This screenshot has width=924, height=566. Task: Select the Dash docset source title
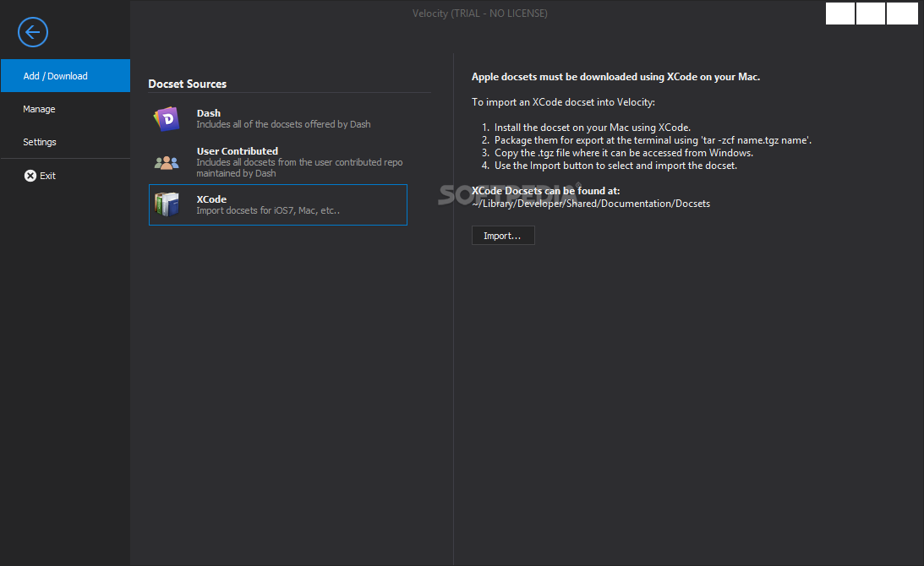(209, 112)
